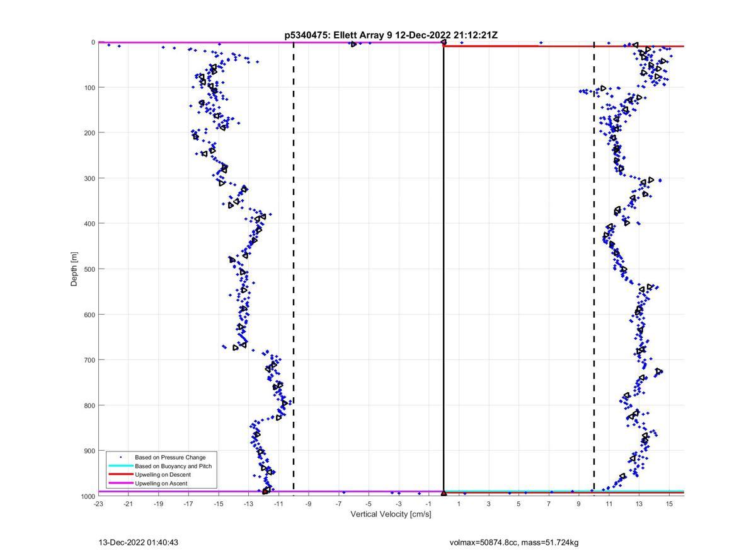The width and height of the screenshot is (756, 558).
Task: Click the x-axis tick label 15
Action: click(669, 504)
